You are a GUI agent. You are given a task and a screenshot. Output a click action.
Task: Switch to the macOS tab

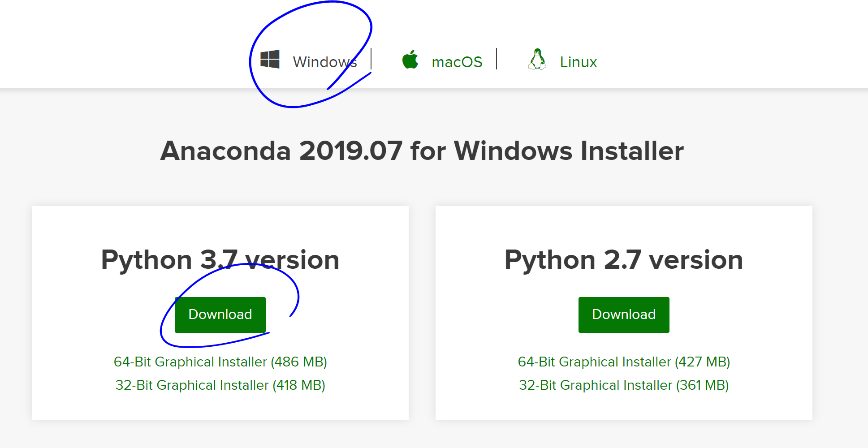click(457, 62)
